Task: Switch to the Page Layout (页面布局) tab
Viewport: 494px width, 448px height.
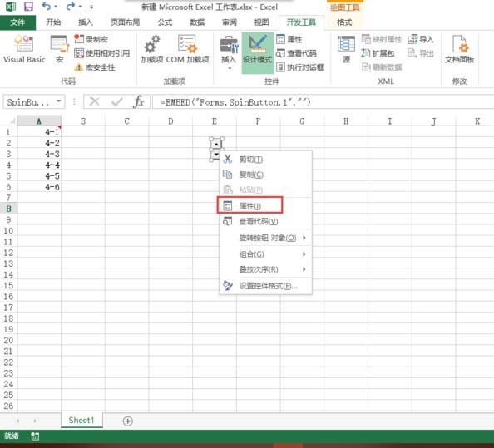Action: [x=125, y=22]
